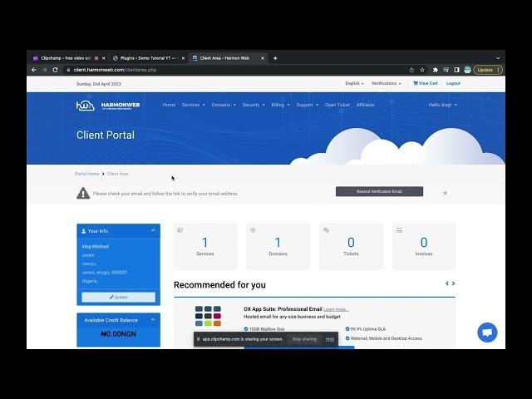Click the browser back arrow
532x399 pixels.
tap(34, 70)
